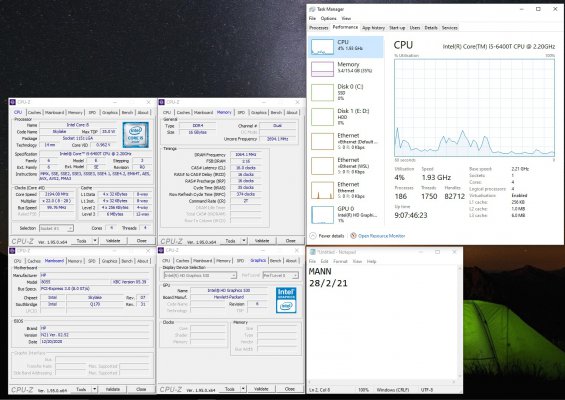The width and height of the screenshot is (565, 400).
Task: Click the Notepad text editing area
Action: (382, 324)
